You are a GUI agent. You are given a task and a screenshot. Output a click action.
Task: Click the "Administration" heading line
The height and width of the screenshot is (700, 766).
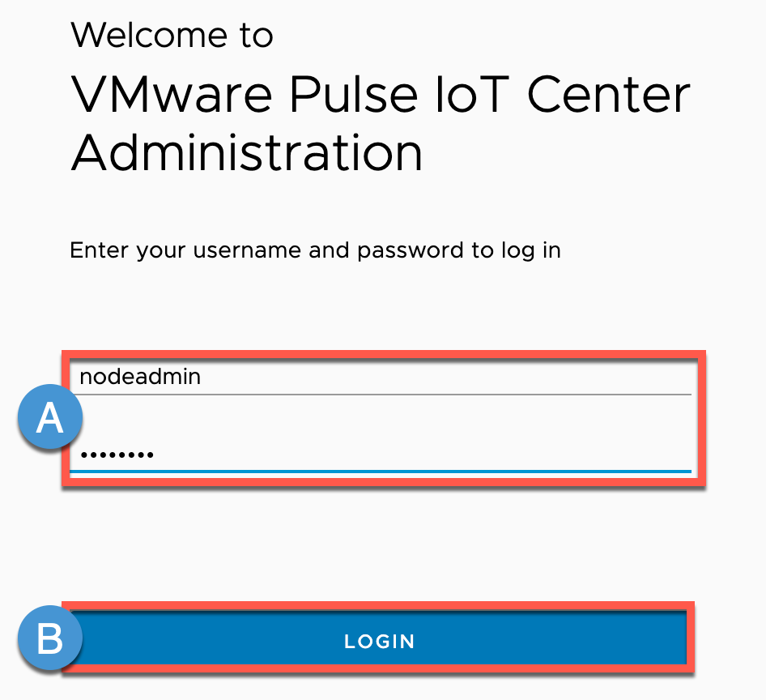tap(247, 152)
